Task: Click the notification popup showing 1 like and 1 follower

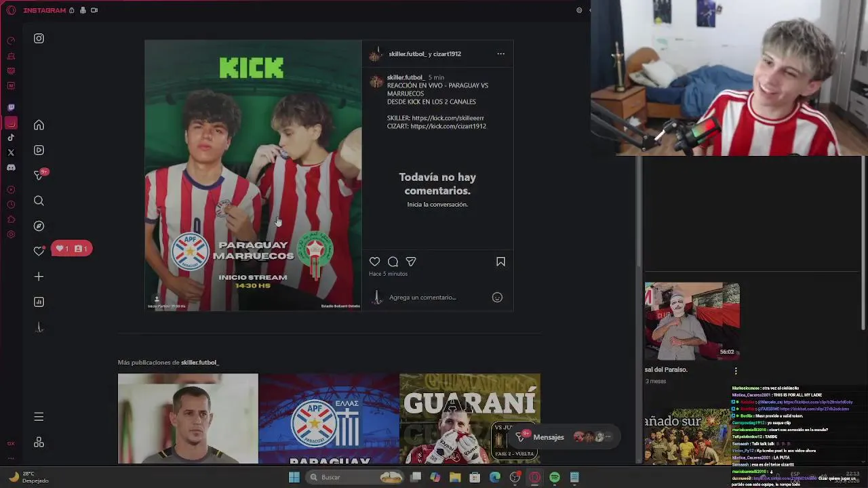Action: click(x=71, y=249)
